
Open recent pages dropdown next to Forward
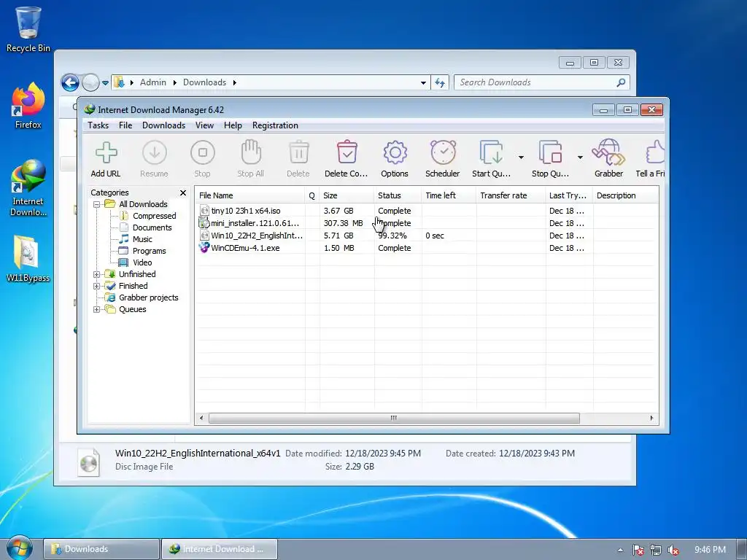click(105, 83)
